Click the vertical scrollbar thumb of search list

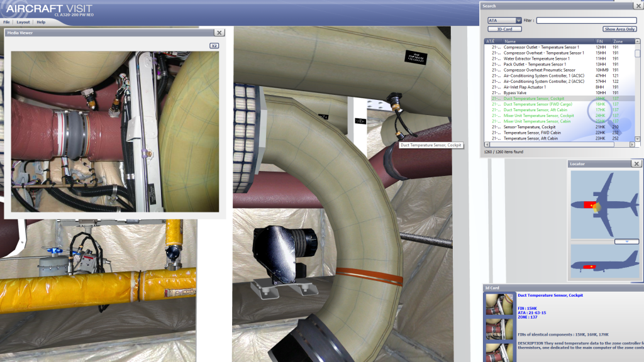638,53
